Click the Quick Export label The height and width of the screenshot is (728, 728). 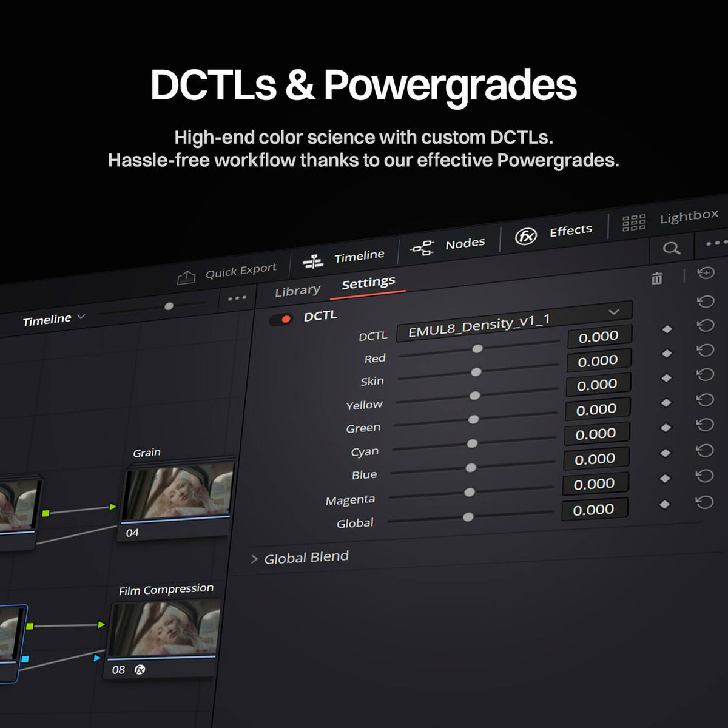pyautogui.click(x=241, y=270)
